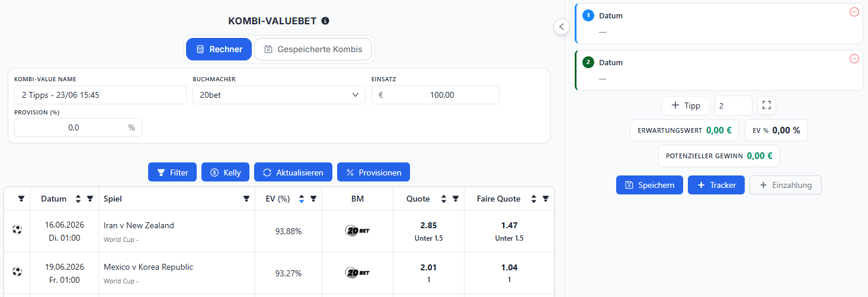The image size is (868, 297).
Task: Sort the table by Datum arrows
Action: tap(78, 199)
